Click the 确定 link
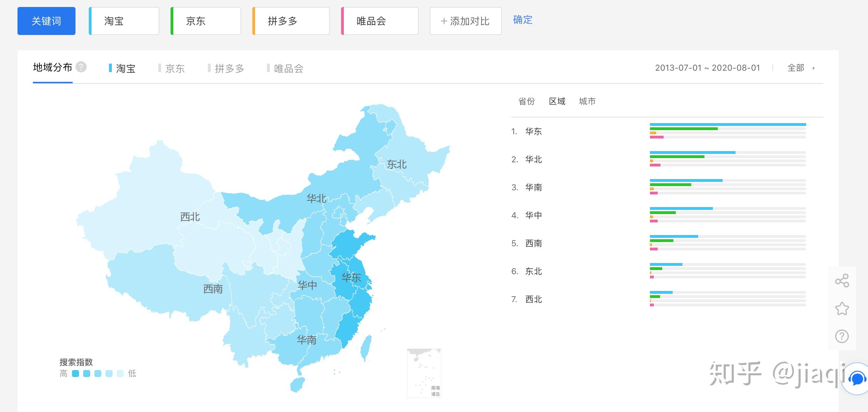868x412 pixels. click(523, 20)
